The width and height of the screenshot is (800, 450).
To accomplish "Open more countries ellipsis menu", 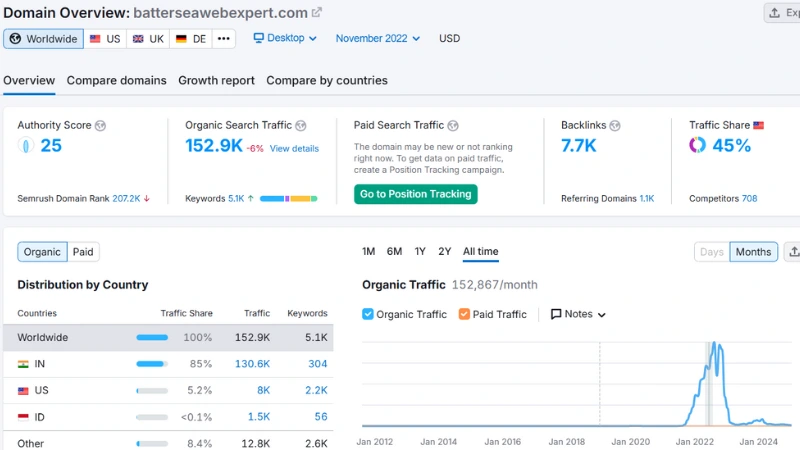I will [x=223, y=39].
